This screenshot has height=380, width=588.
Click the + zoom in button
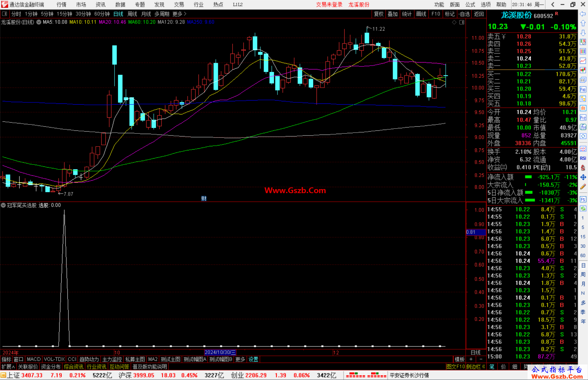471,359
